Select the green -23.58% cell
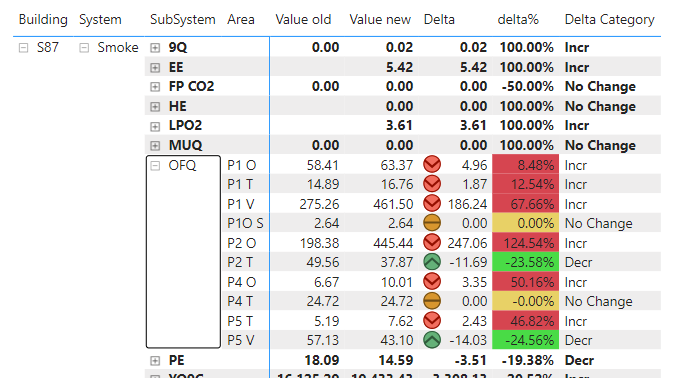 526,262
